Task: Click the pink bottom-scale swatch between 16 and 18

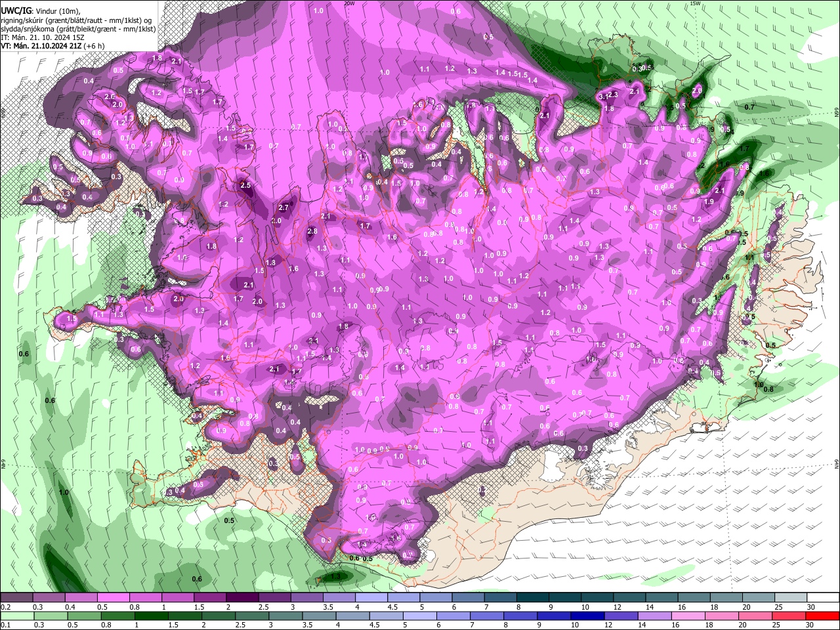Action: point(687,616)
